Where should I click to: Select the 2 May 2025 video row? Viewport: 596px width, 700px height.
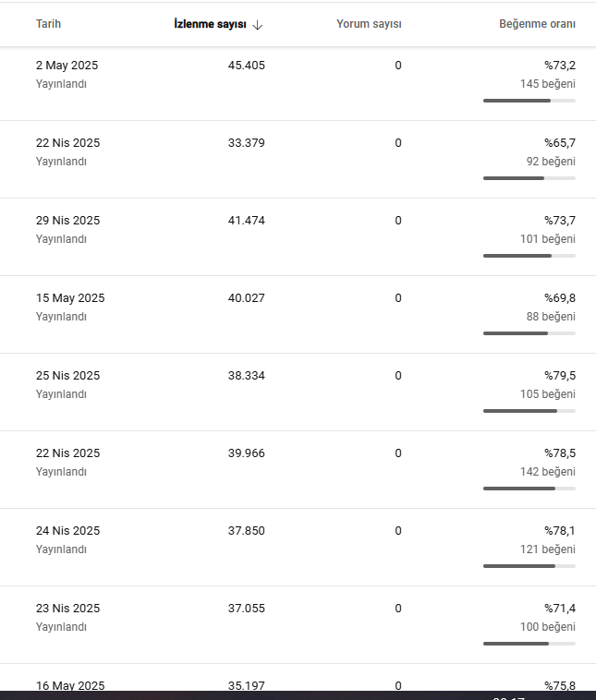coord(298,83)
